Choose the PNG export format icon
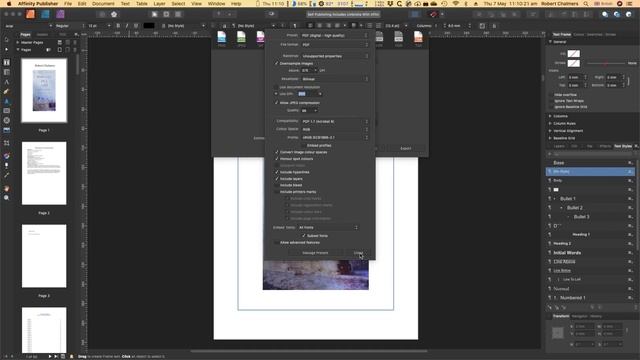The width and height of the screenshot is (640, 360). [x=222, y=38]
